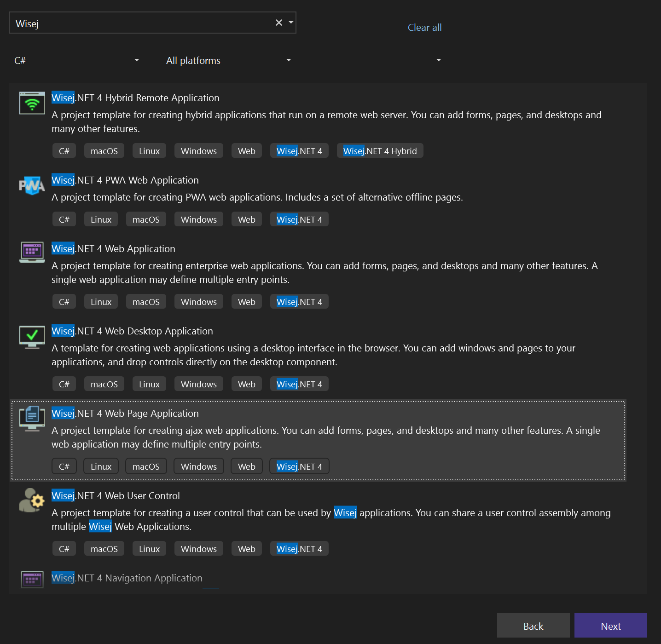Click the Web Page Application document icon
The height and width of the screenshot is (644, 661).
(32, 418)
